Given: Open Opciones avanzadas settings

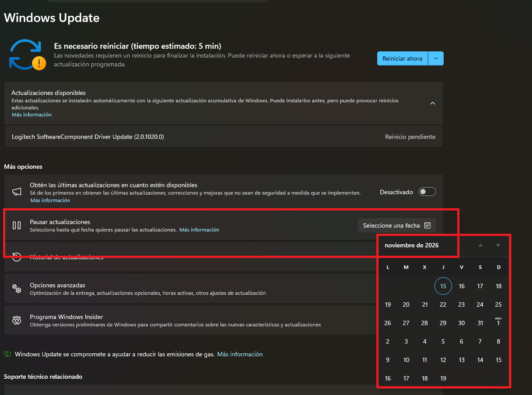Looking at the screenshot, I should tap(191, 289).
